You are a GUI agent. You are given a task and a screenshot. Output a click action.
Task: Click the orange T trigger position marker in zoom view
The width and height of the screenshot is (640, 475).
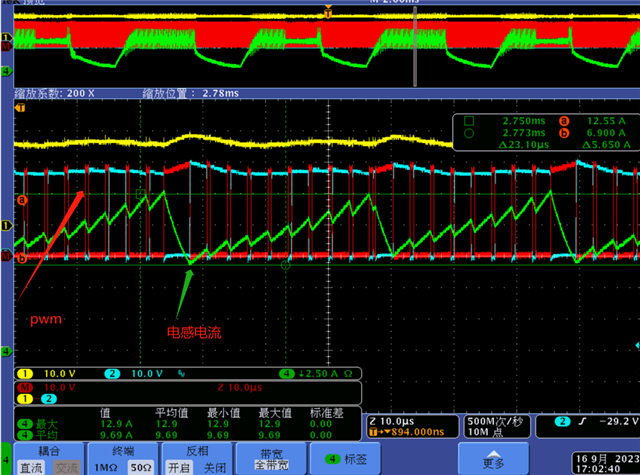coord(20,107)
